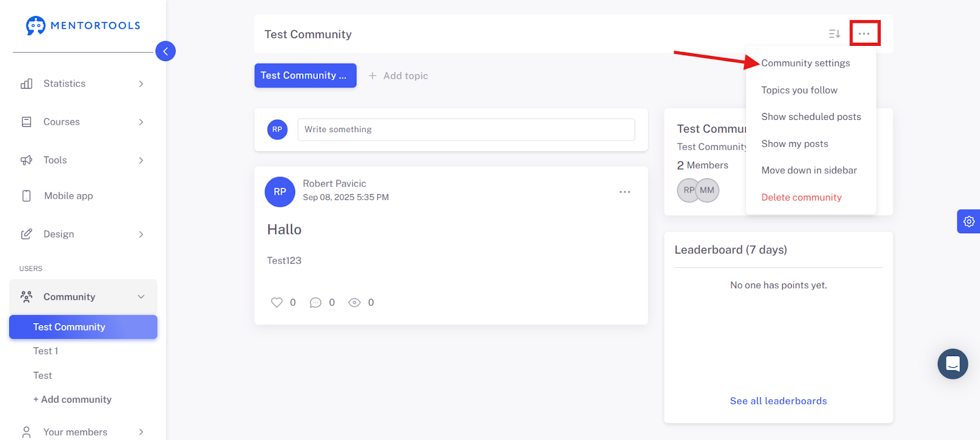Screen dimensions: 980x440
Task: Click the heart like icon on the Hallo post
Action: click(x=277, y=302)
